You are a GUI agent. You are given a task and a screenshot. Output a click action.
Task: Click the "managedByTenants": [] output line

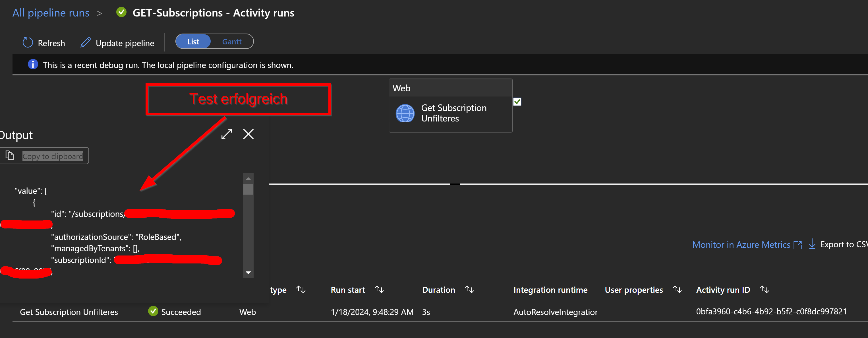95,248
